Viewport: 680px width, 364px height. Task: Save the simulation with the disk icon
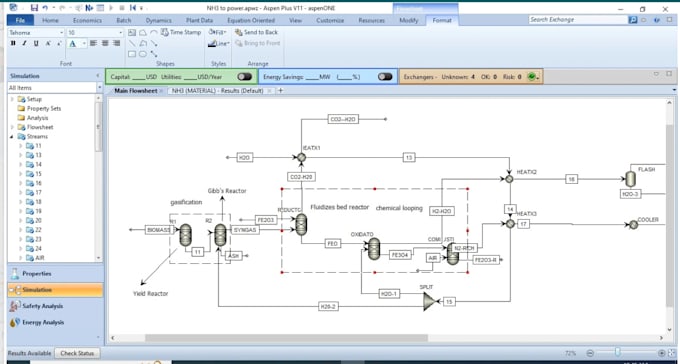pos(34,8)
